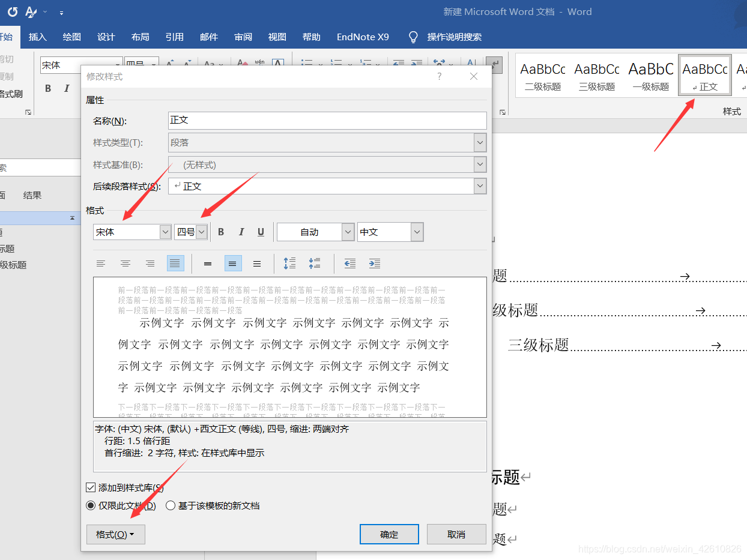Open 设计 ribbon tab
747x560 pixels.
click(x=106, y=37)
